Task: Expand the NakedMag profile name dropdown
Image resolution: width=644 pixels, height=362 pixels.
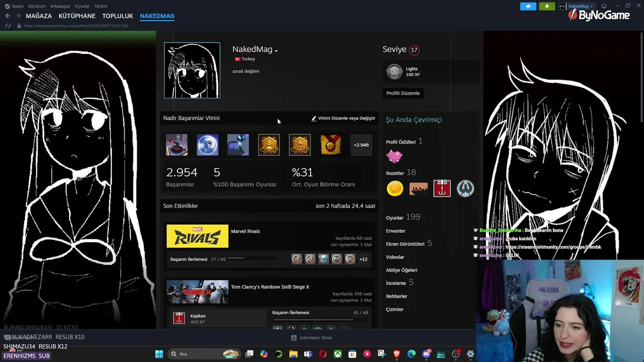Action: pyautogui.click(x=276, y=51)
